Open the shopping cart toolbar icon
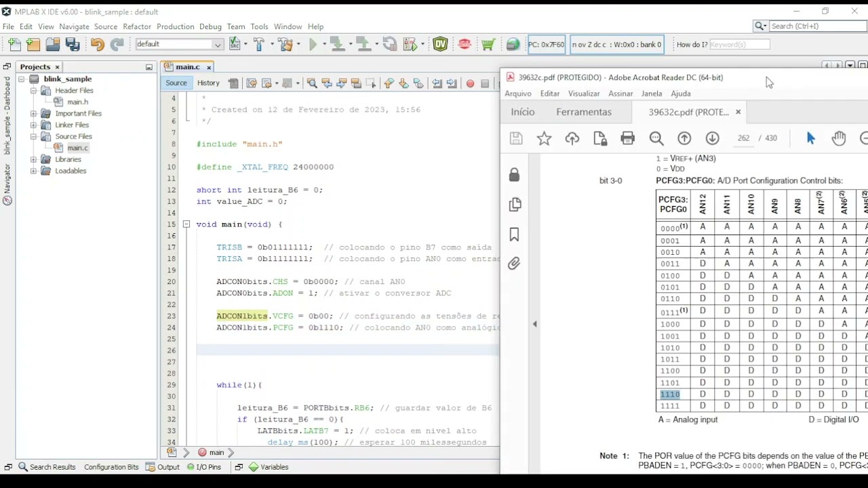Image resolution: width=868 pixels, height=488 pixels. [x=488, y=45]
